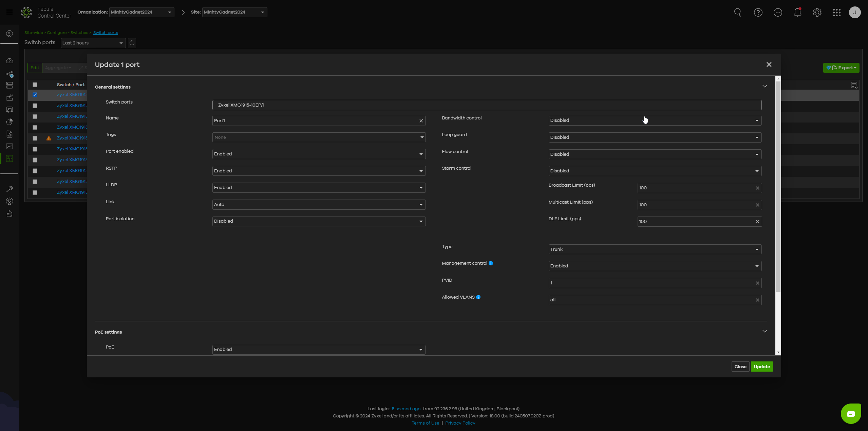This screenshot has height=431, width=868.
Task: Click the refresh icon beside Last 2 hours
Action: pos(132,43)
